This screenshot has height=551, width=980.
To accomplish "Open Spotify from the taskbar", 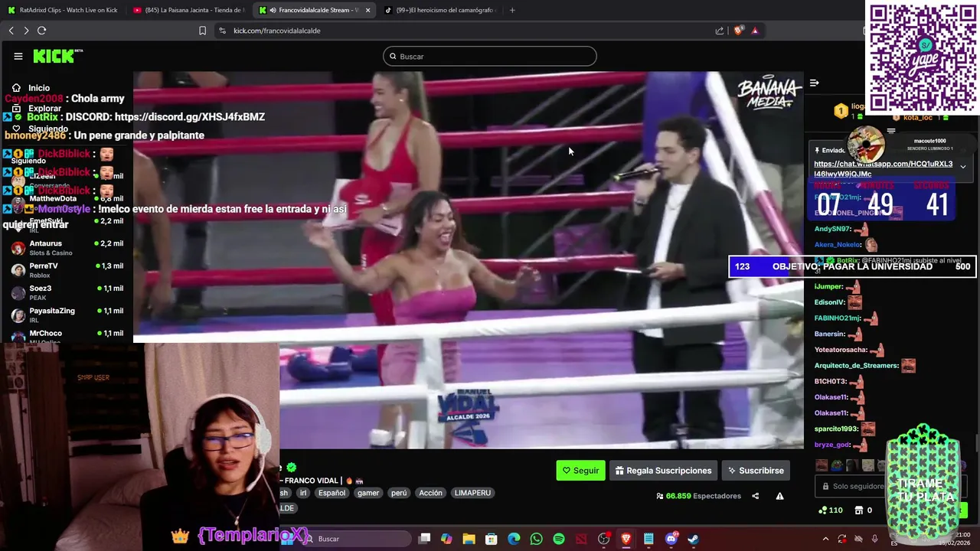I will pyautogui.click(x=559, y=539).
